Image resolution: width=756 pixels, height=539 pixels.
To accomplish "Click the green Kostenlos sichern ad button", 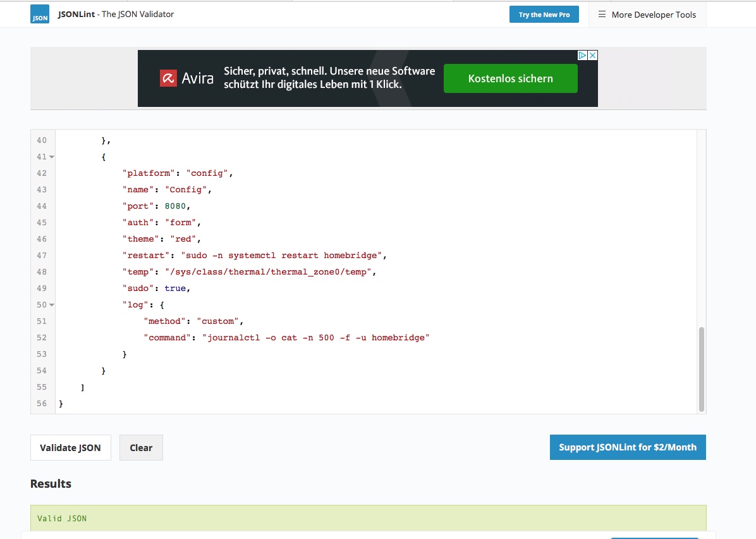I will pos(510,79).
